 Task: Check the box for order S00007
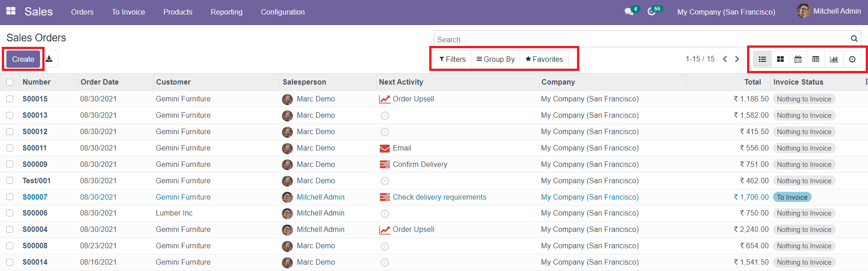click(x=10, y=197)
